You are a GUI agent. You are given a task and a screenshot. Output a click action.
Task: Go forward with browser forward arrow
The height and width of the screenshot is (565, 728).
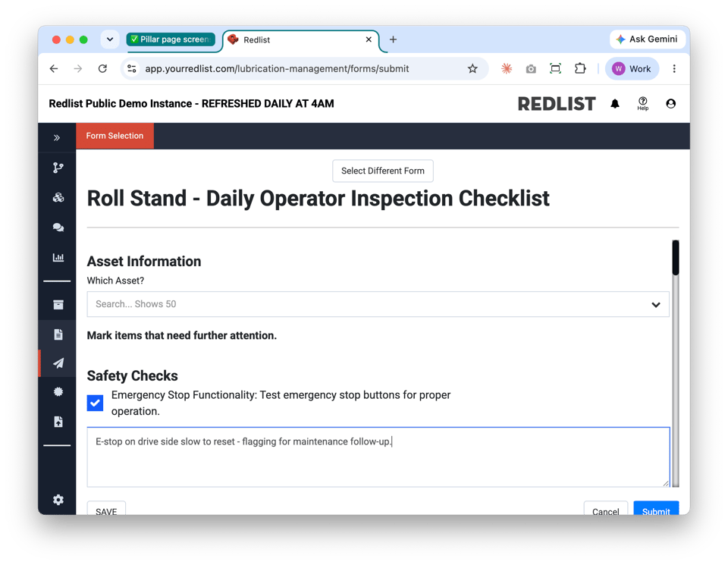point(78,69)
